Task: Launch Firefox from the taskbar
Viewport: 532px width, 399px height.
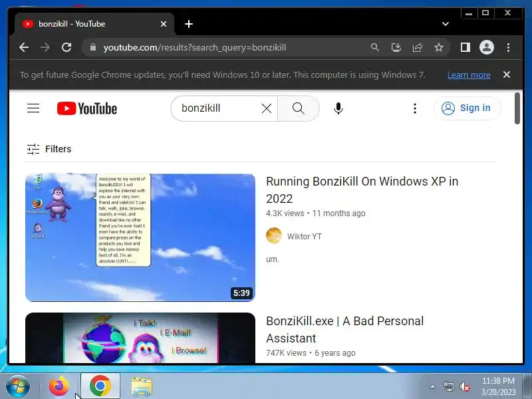Action: [59, 386]
